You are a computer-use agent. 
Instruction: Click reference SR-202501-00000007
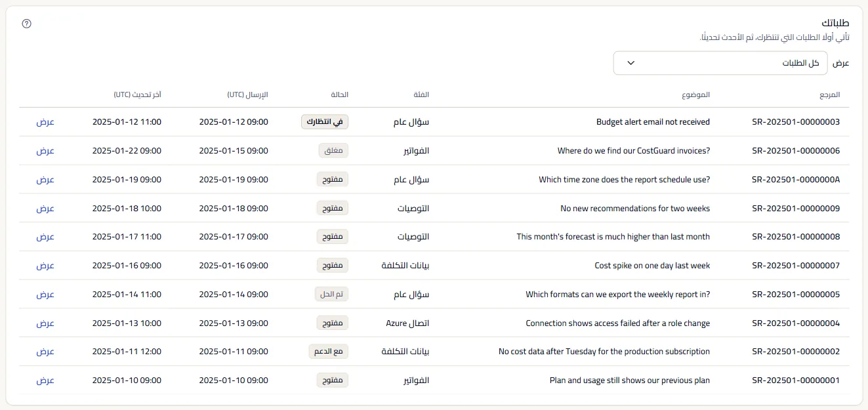(x=796, y=266)
